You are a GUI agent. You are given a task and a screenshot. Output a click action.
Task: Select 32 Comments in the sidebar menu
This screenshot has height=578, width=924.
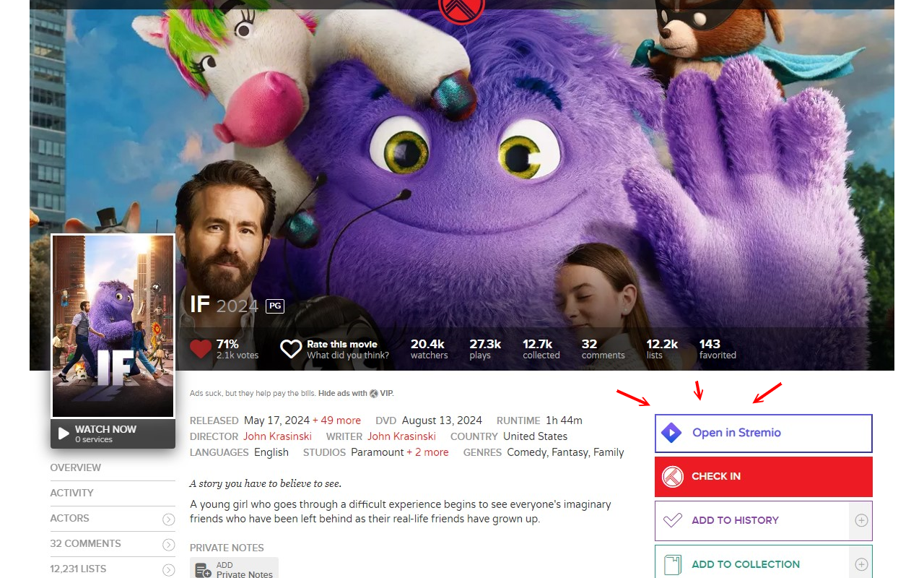86,543
